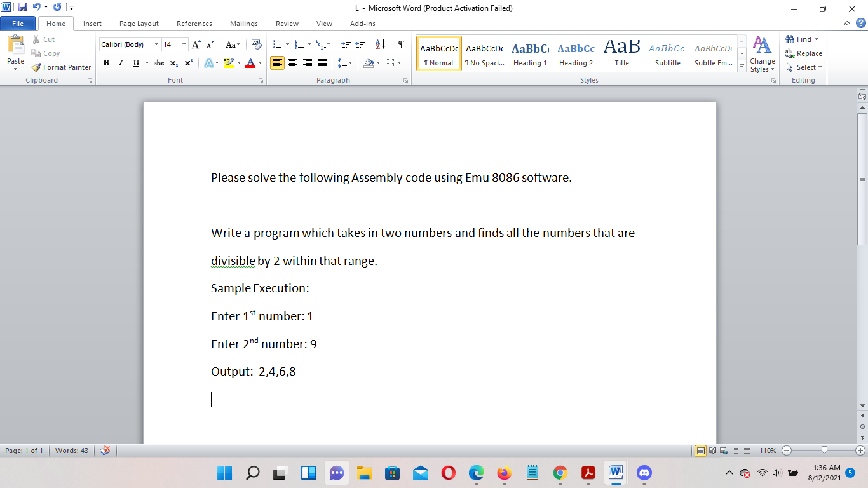Toggle the Show/Hide paragraph marks
868x488 pixels.
(400, 44)
